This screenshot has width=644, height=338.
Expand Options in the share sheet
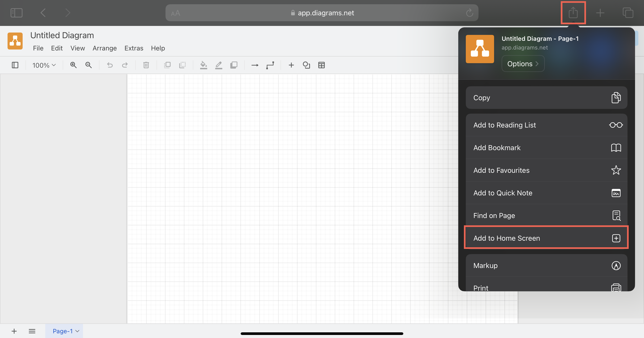[x=523, y=63]
